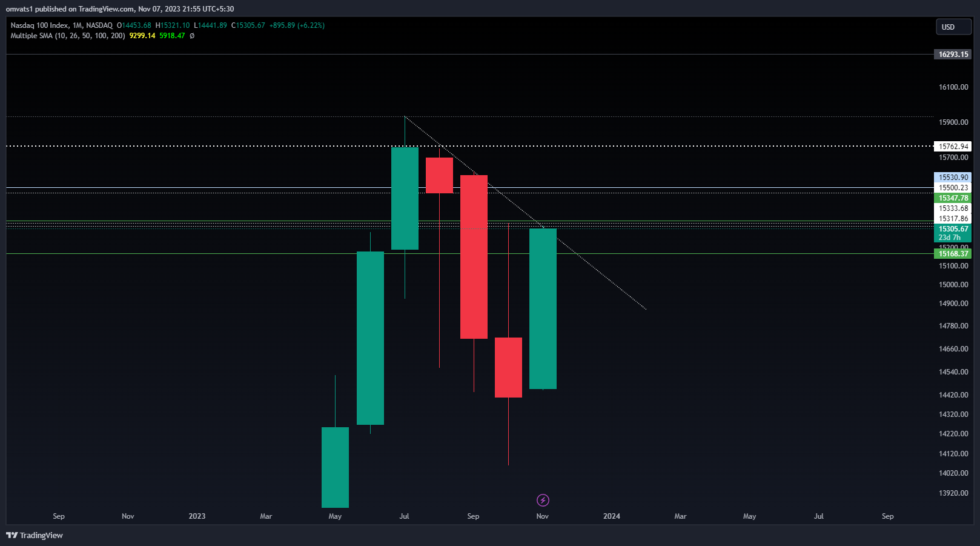Click the 14020.00 axis value

(953, 473)
